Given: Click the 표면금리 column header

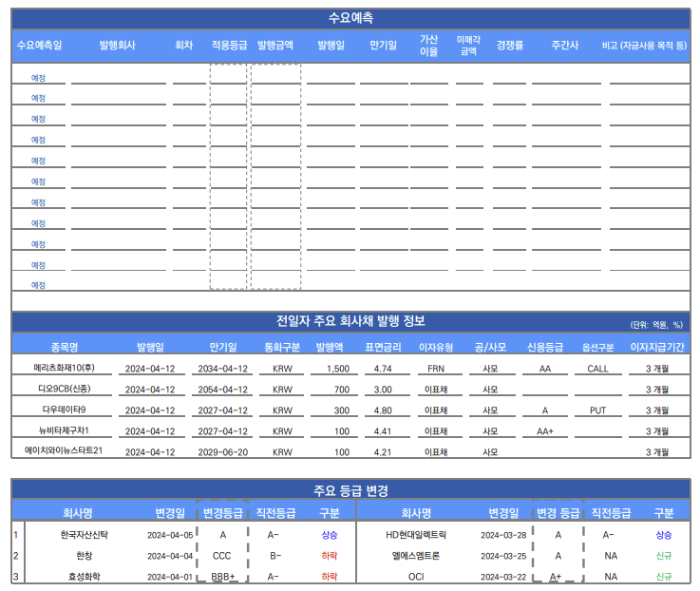Looking at the screenshot, I should [384, 347].
